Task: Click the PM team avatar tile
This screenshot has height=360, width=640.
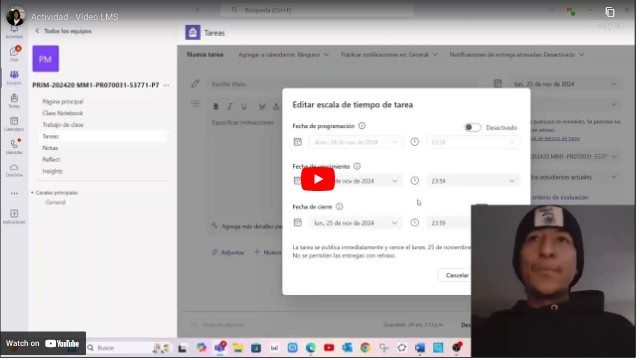Action: pos(45,59)
